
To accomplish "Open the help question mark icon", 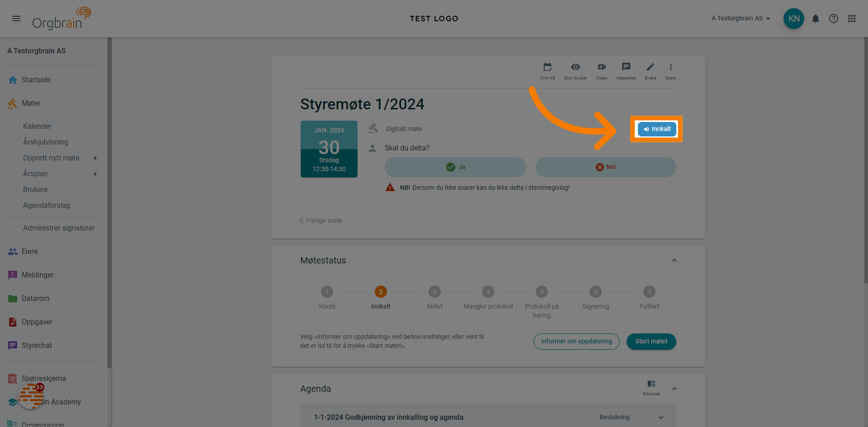I will pyautogui.click(x=833, y=19).
